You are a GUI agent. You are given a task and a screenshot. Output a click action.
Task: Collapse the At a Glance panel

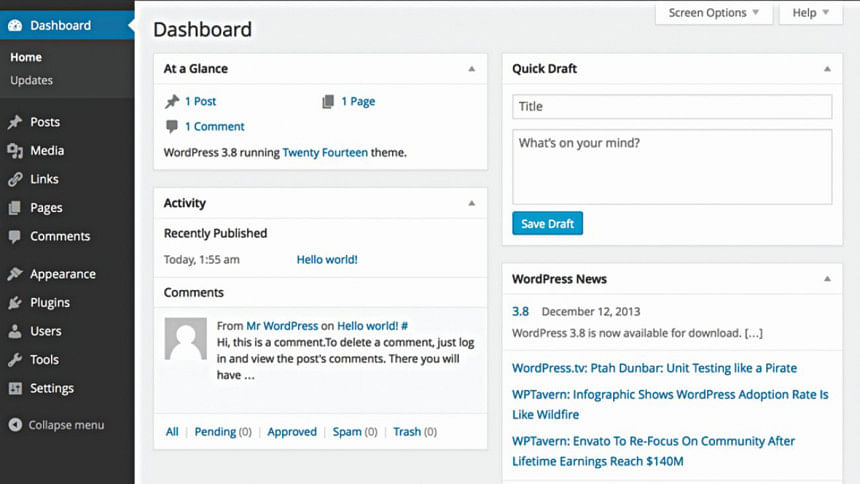pos(472,69)
